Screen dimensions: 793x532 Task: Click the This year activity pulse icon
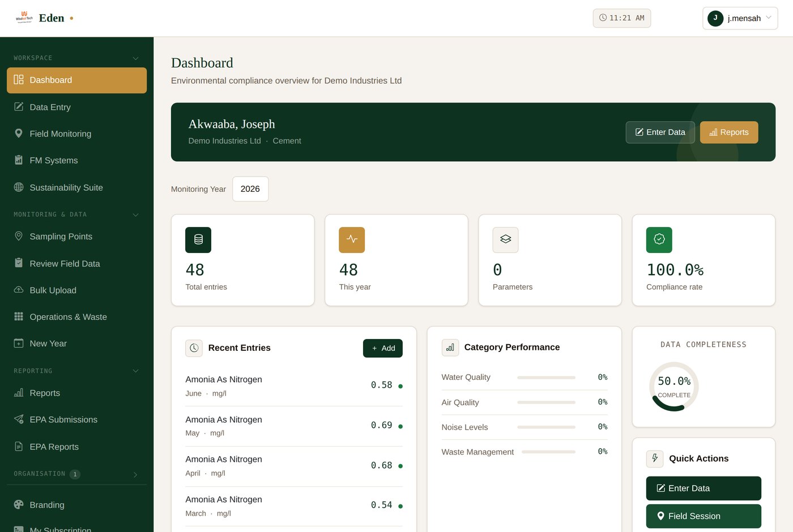click(352, 240)
